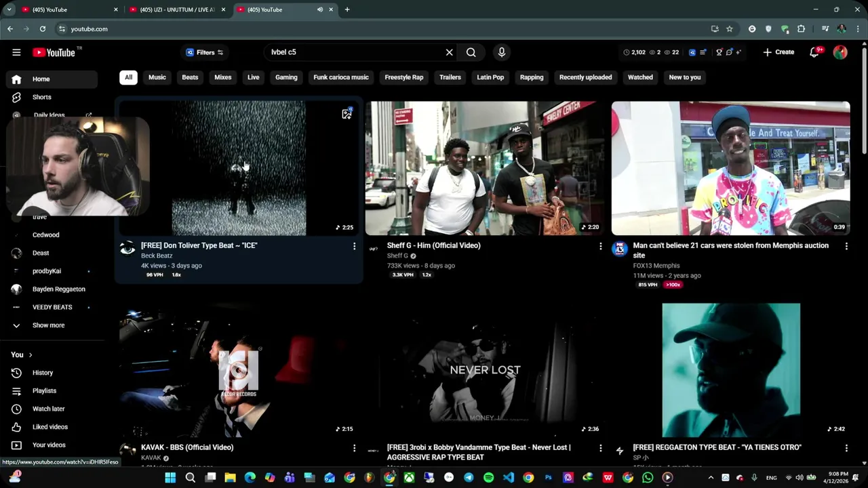Screen dimensions: 868x488
Task: Expand the You section chevron
Action: tap(30, 354)
